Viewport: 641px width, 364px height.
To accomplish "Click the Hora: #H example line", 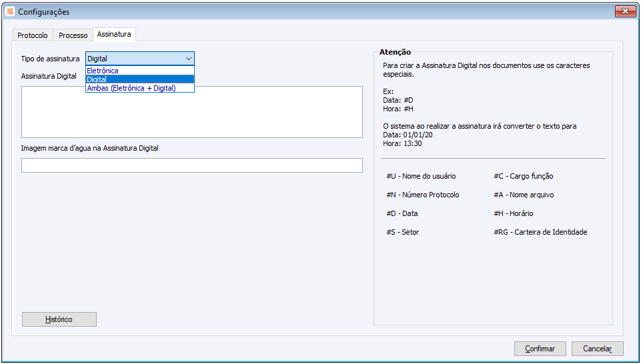I will click(398, 109).
